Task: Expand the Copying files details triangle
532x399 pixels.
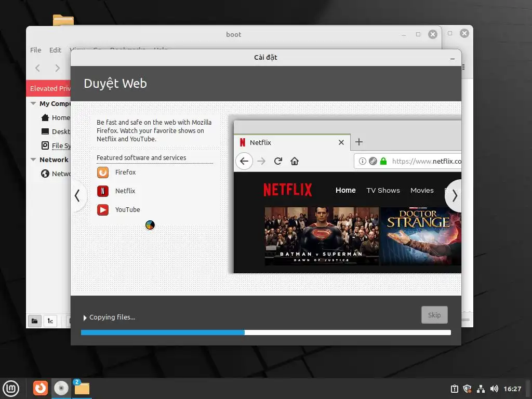Action: click(85, 317)
